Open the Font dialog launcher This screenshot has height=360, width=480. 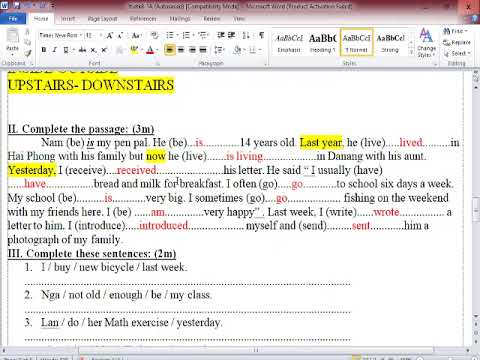point(158,63)
